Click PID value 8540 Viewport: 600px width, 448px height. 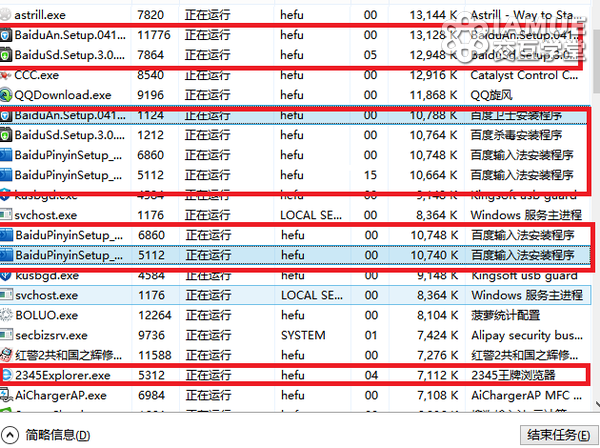[150, 75]
